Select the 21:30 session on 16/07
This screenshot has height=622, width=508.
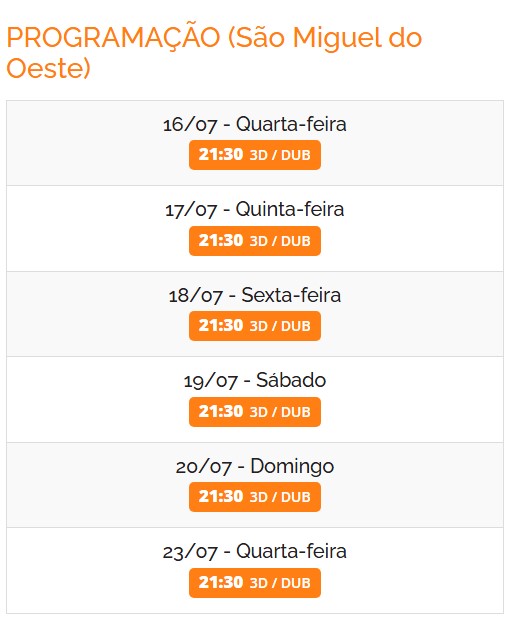click(x=255, y=155)
